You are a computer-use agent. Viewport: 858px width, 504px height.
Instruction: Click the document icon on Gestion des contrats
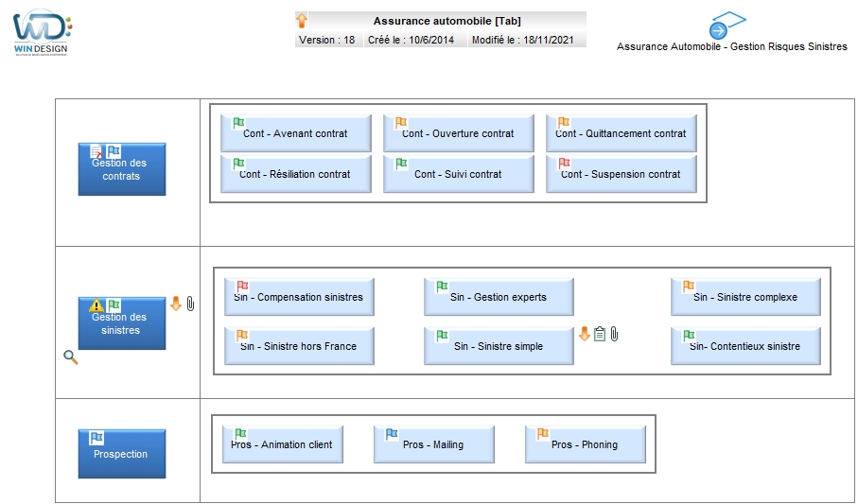(96, 151)
